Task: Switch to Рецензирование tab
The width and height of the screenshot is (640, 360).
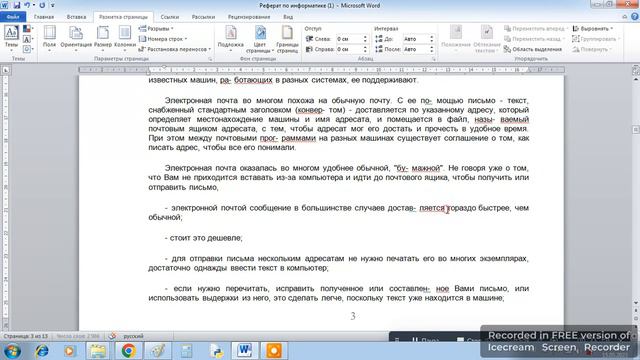Action: tap(249, 17)
